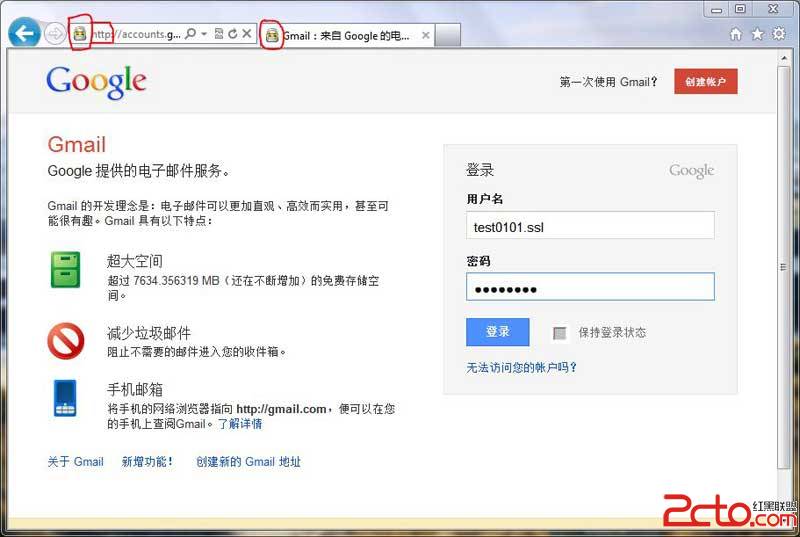This screenshot has width=800, height=537.
Task: Click the blue mobile phone icon
Action: [65, 398]
